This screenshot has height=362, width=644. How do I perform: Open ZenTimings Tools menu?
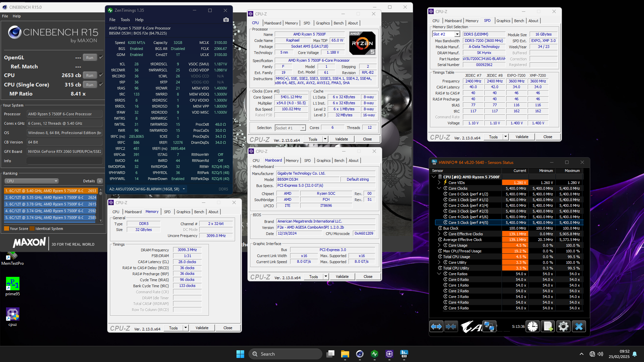(x=125, y=20)
